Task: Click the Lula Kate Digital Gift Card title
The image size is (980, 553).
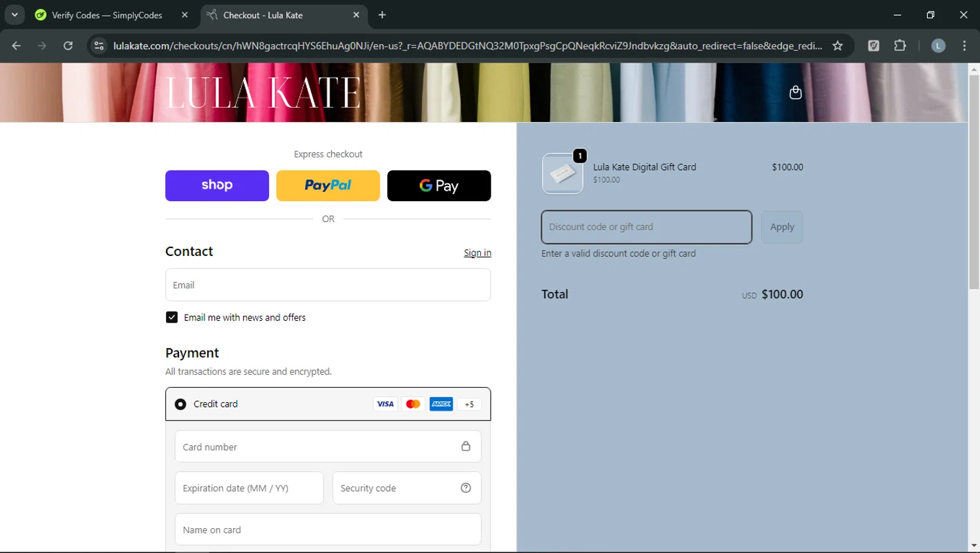Action: pyautogui.click(x=644, y=167)
